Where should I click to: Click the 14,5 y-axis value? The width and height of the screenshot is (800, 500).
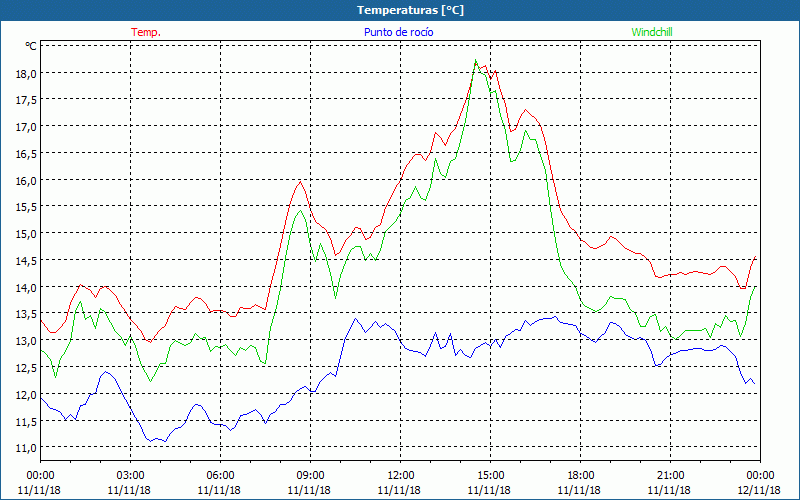point(27,261)
